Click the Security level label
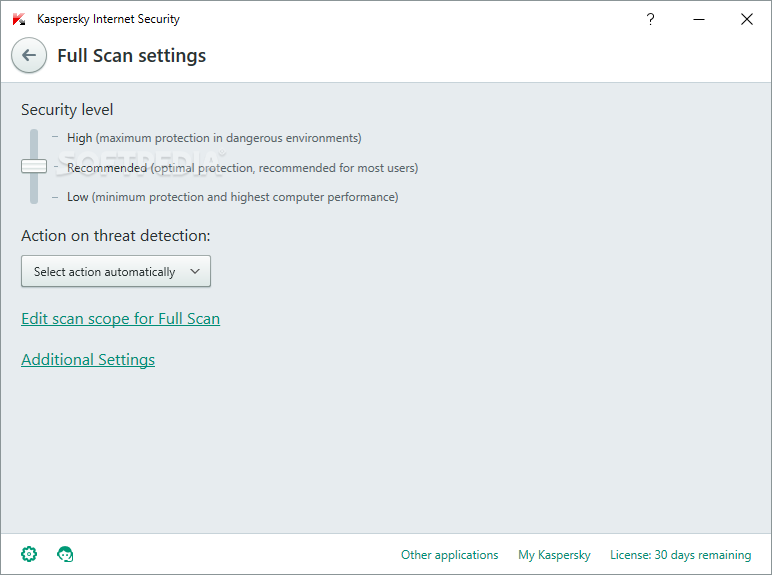 [x=67, y=109]
